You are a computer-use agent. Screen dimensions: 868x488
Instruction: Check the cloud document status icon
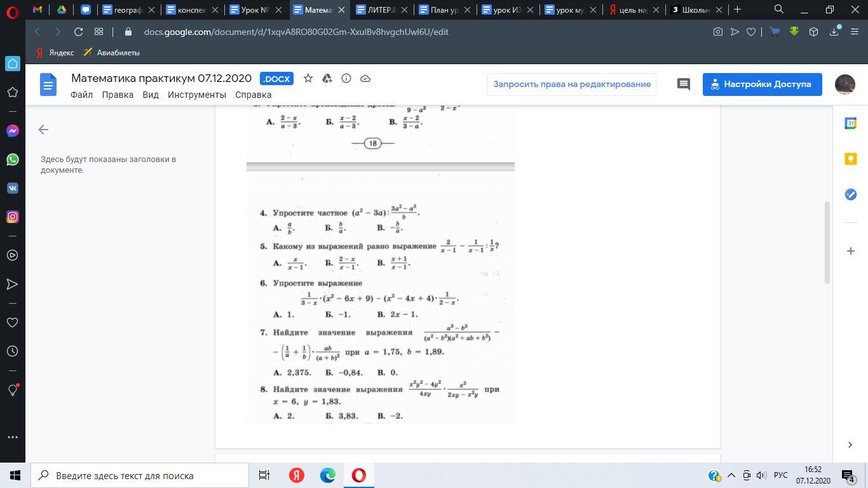pos(365,78)
